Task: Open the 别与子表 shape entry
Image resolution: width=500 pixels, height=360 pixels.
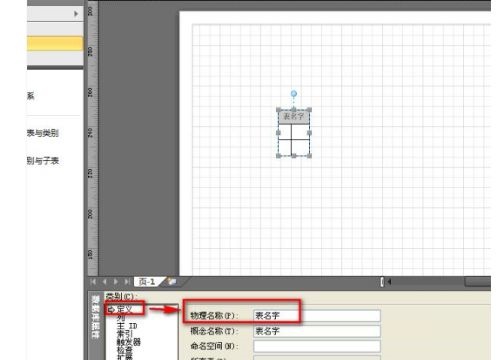Action: click(43, 161)
